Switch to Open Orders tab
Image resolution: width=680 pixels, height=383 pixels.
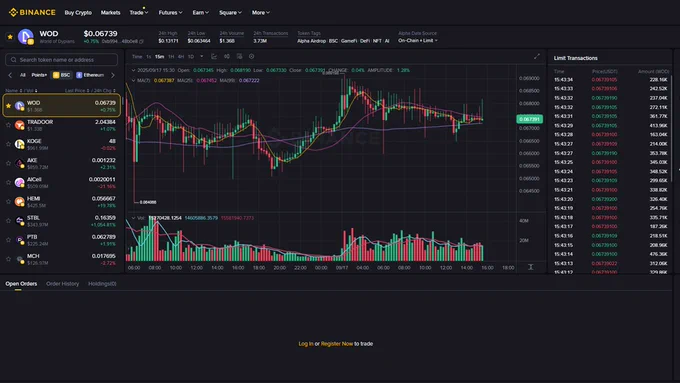pyautogui.click(x=21, y=284)
